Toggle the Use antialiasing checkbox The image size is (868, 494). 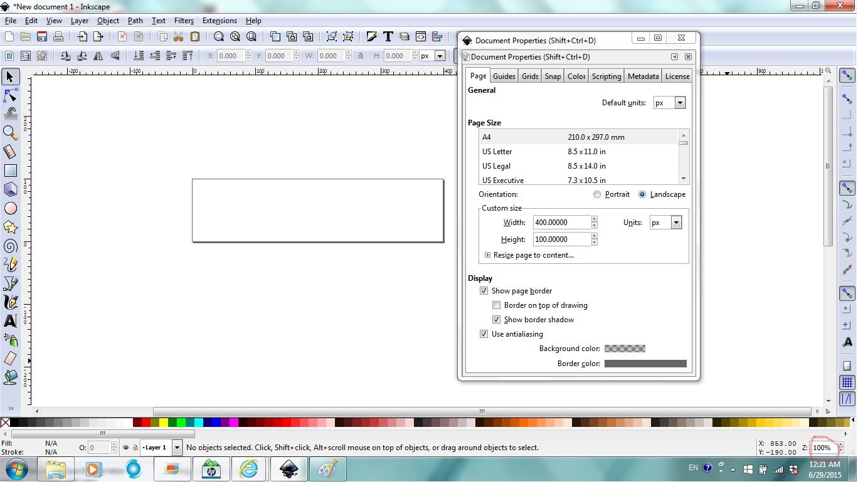(484, 334)
